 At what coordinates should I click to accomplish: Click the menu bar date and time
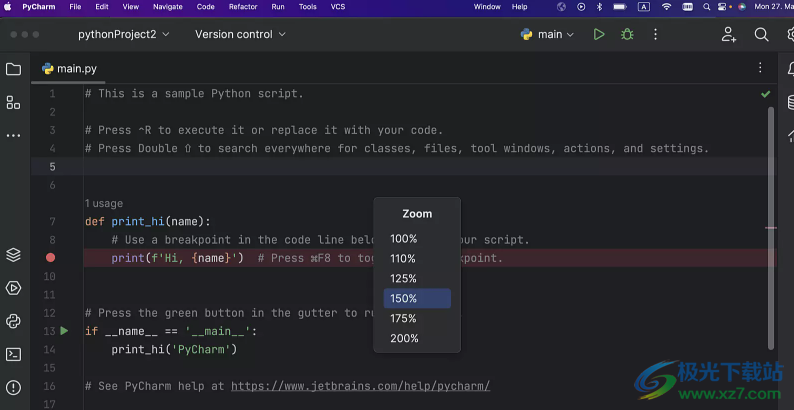pos(773,7)
